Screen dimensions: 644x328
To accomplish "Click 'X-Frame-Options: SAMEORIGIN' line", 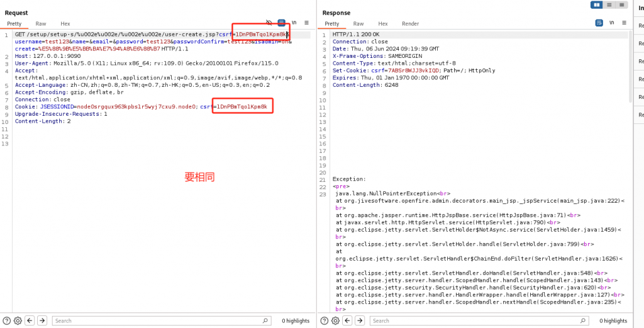I will pos(377,56).
